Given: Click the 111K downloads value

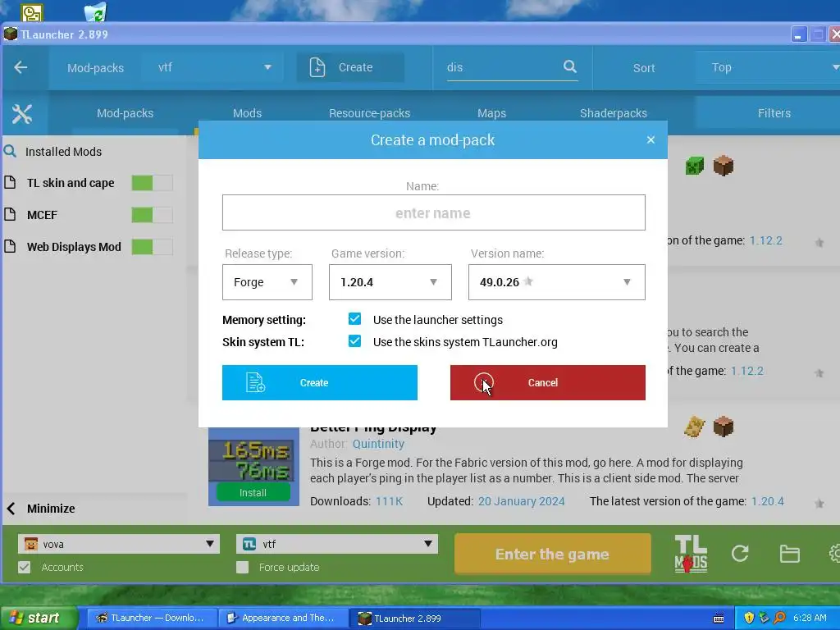Looking at the screenshot, I should point(389,501).
